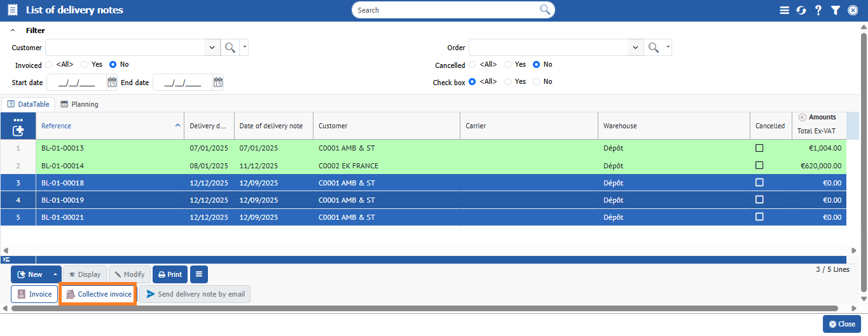Viewport: 868px width, 336px height.
Task: Collapse the Filter section
Action: click(x=13, y=30)
